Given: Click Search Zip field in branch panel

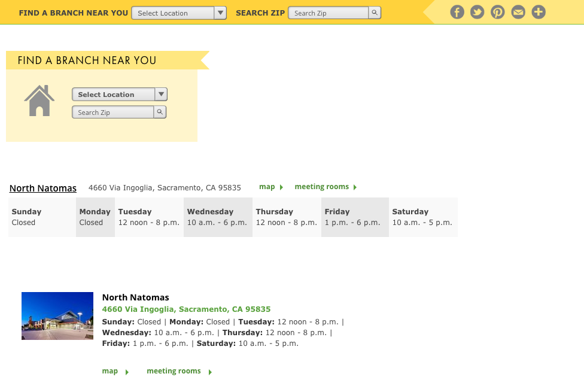Looking at the screenshot, I should coord(113,112).
